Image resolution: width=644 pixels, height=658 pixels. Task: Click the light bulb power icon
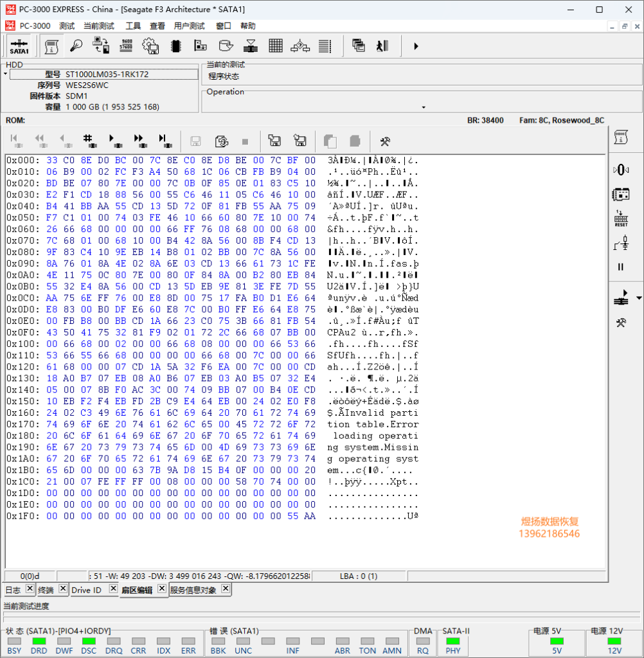pos(76,46)
